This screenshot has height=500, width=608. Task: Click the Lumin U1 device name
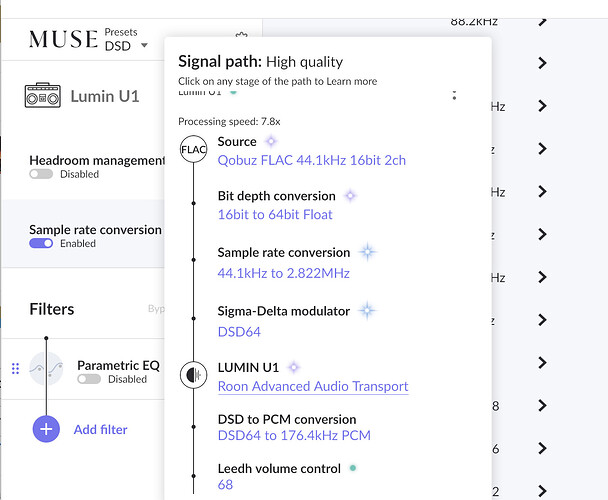point(105,96)
